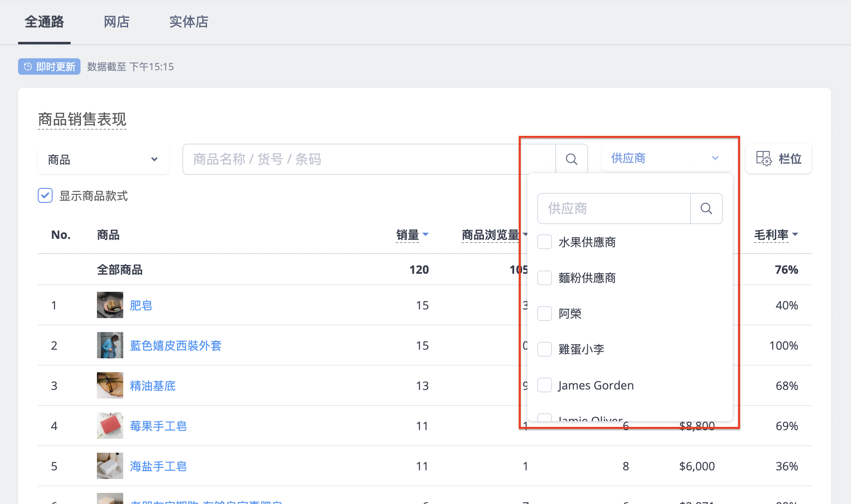Switch to the 网店 tab

pos(117,22)
